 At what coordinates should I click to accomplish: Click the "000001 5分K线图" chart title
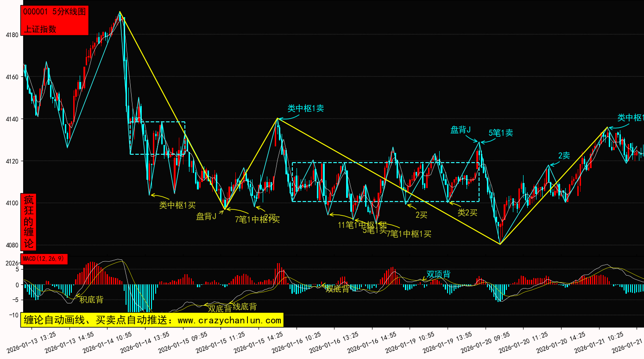click(55, 12)
